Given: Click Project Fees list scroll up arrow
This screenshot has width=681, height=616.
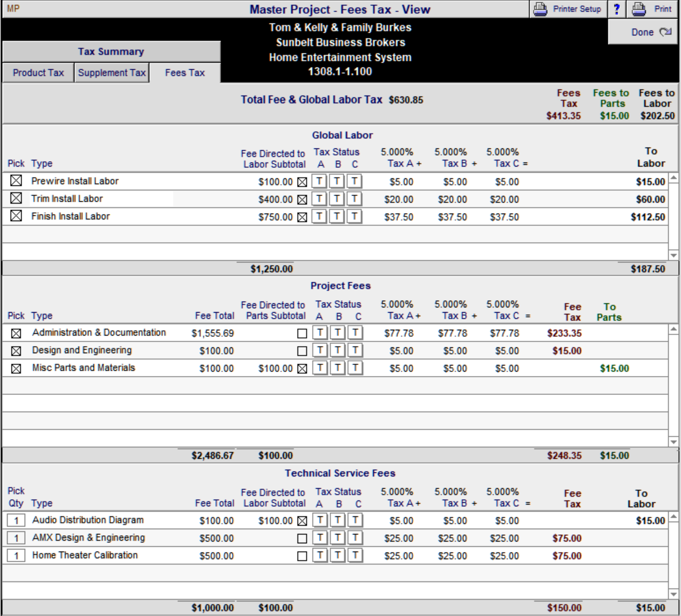Looking at the screenshot, I should [x=674, y=329].
